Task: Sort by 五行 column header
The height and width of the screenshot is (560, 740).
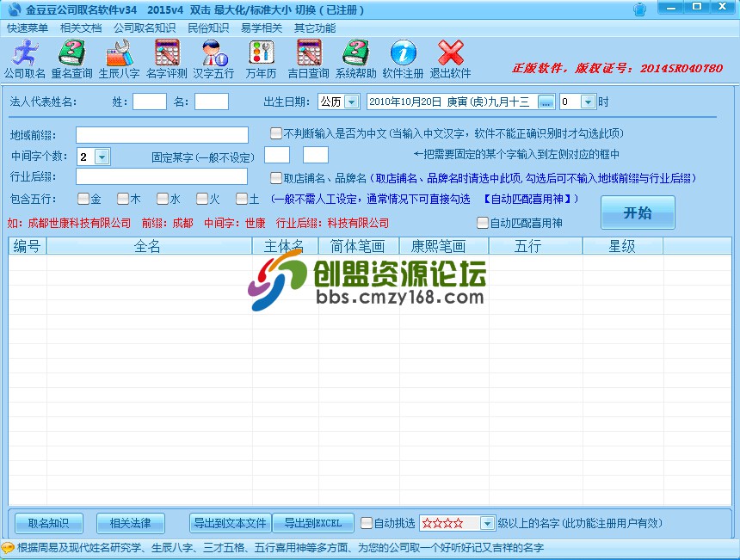Action: coord(536,246)
